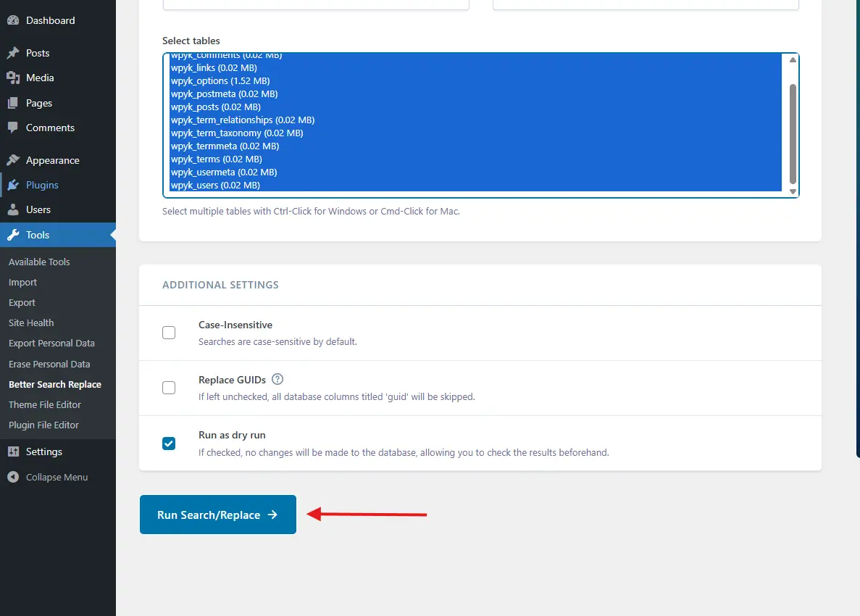Select wpyk_posts (0.02 MB) table
Image resolution: width=860 pixels, height=616 pixels.
pos(475,107)
